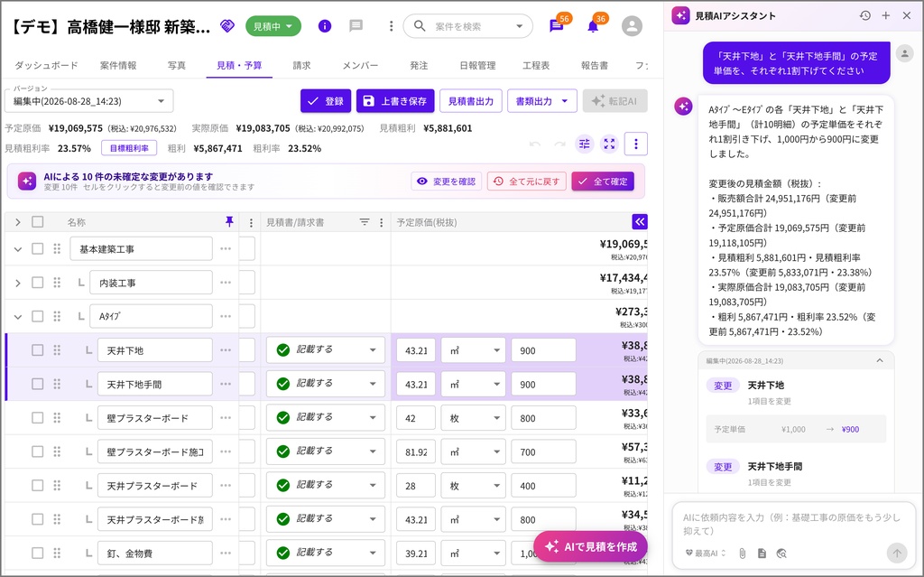
Task: Check the 基本建築工事 row checkbox
Action: (x=37, y=248)
